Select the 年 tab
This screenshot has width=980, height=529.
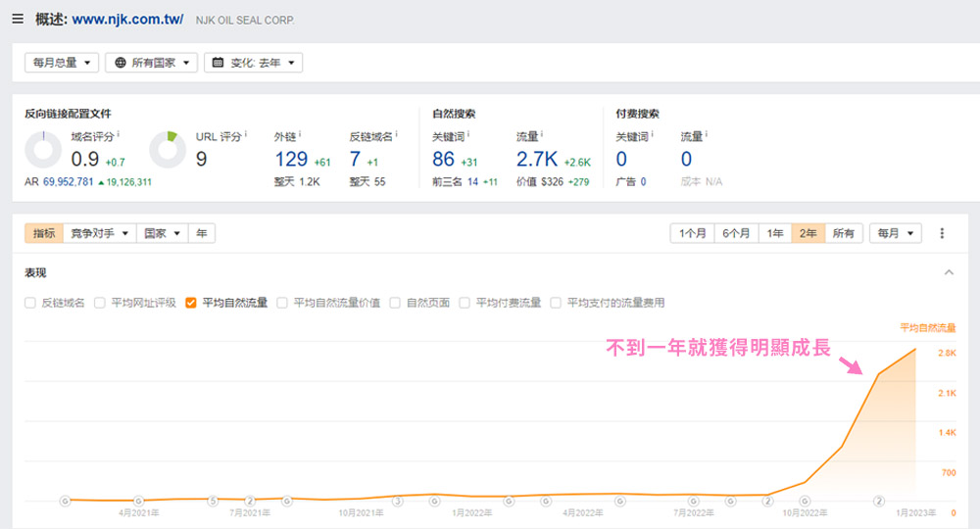[202, 233]
